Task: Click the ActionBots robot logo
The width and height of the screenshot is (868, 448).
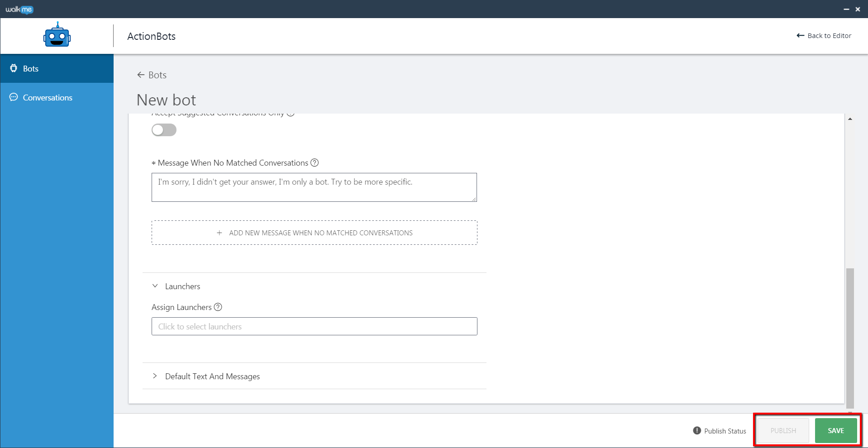Action: 57,35
